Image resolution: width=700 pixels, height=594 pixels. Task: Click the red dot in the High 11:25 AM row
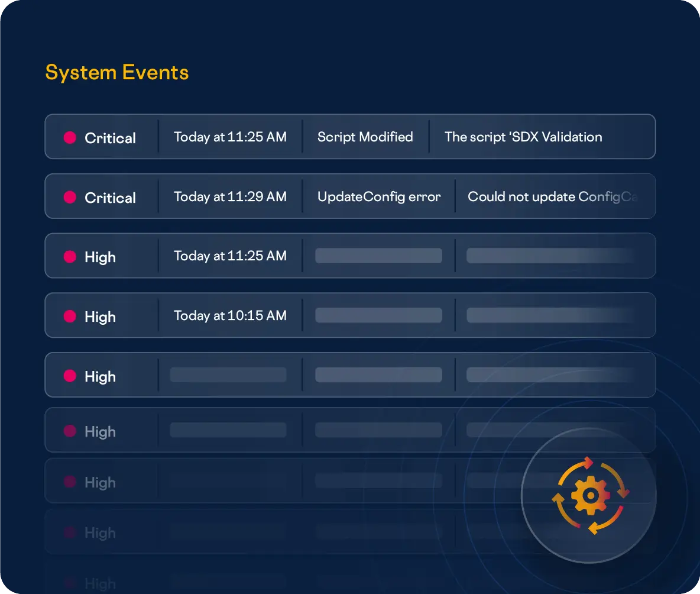[70, 256]
